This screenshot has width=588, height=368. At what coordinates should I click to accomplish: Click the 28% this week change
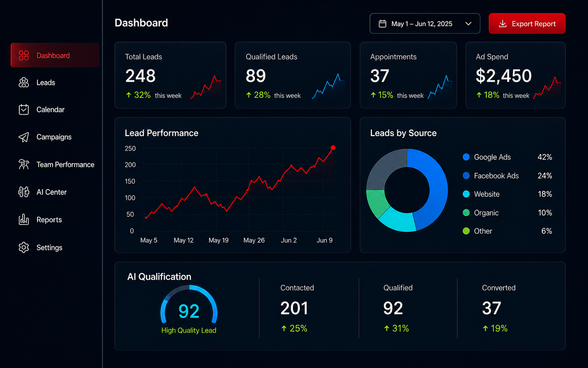[x=274, y=95]
